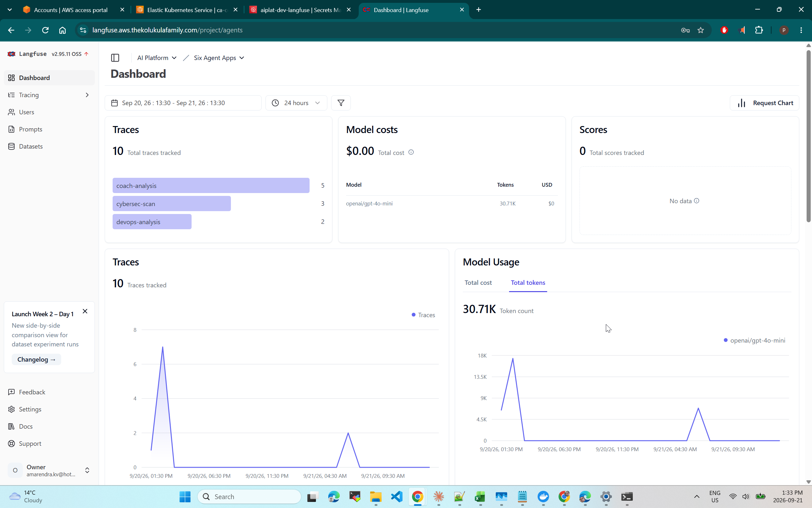Expand the Six Agent Apps project dropdown
The width and height of the screenshot is (812, 508).
(x=219, y=58)
